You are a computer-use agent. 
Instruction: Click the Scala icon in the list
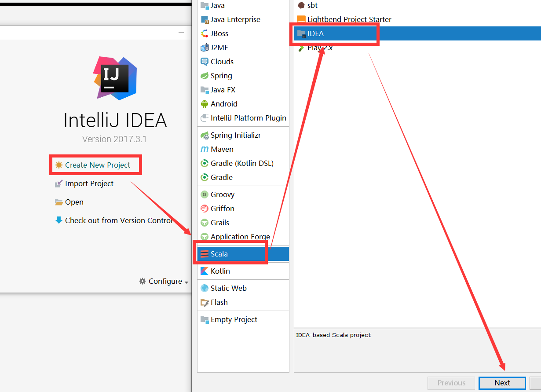[205, 254]
